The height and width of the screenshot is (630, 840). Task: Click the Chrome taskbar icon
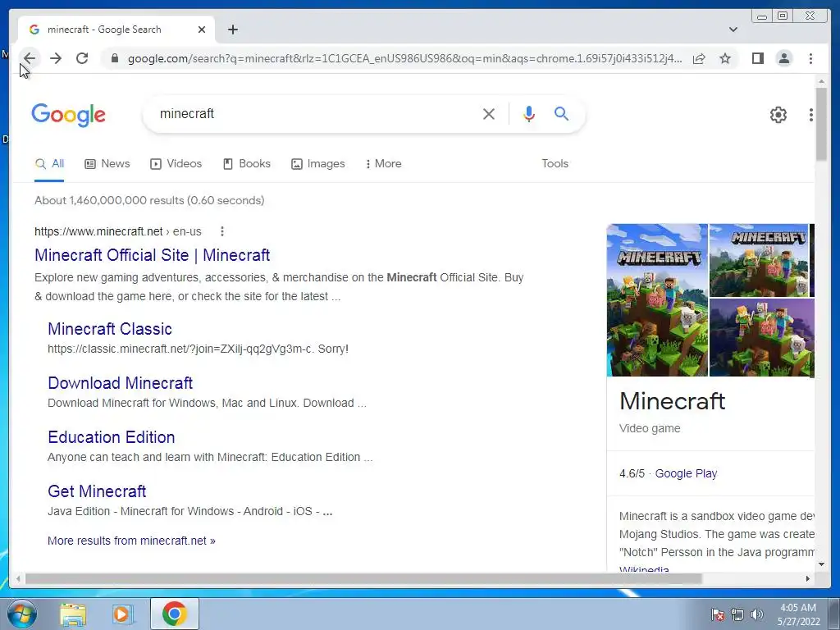pyautogui.click(x=175, y=614)
